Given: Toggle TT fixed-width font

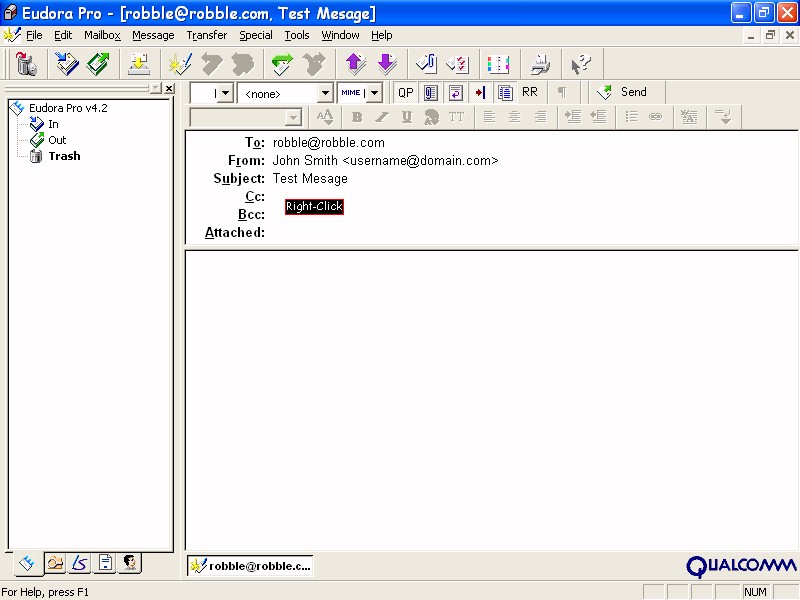Looking at the screenshot, I should pos(457,117).
